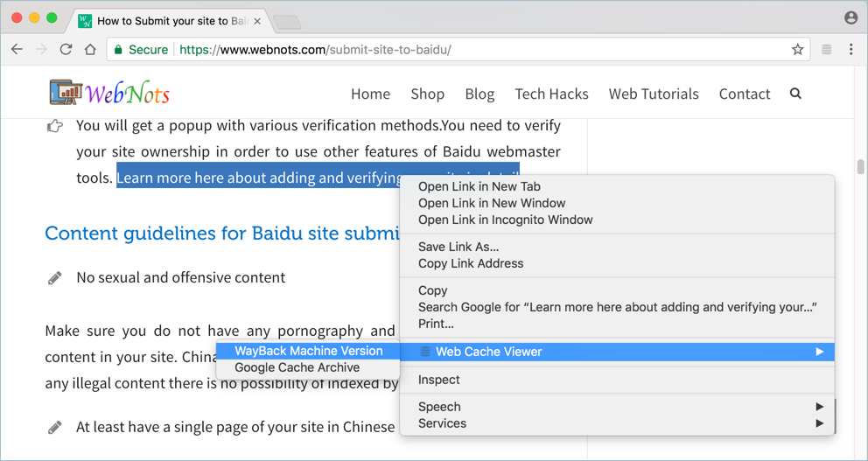Go to browser home page icon
Screen dimensions: 868x461
[90, 50]
